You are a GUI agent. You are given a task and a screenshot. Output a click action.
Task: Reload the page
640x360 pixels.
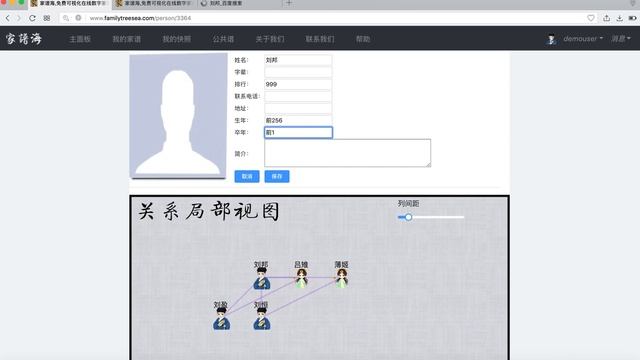[x=32, y=18]
